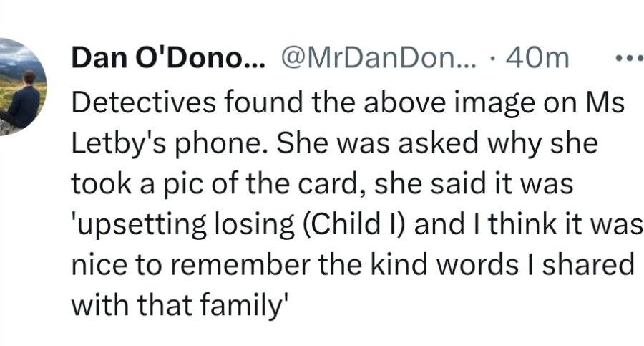Image resolution: width=644 pixels, height=346 pixels.
Task: Click the word 'shared' in the tweet
Action: coord(589,264)
